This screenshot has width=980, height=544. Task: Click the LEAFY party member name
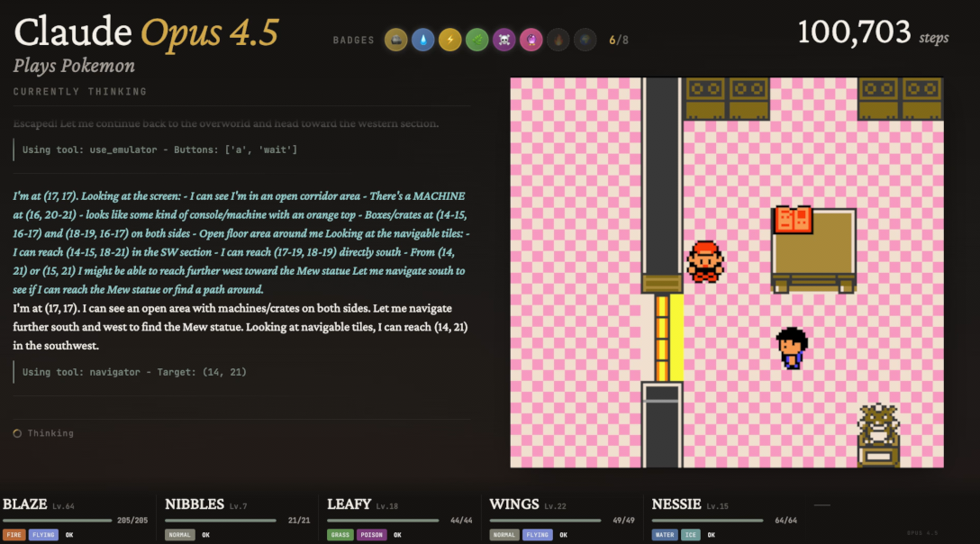(349, 504)
